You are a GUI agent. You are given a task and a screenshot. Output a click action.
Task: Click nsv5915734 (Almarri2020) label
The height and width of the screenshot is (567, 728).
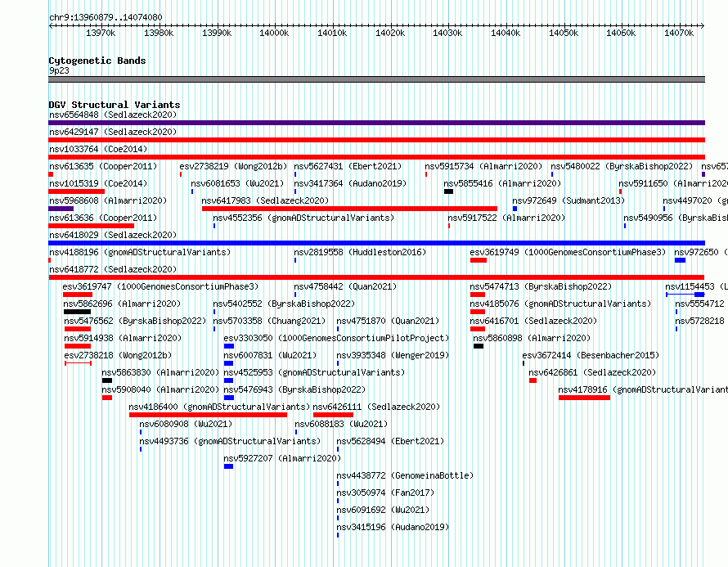pyautogui.click(x=483, y=166)
